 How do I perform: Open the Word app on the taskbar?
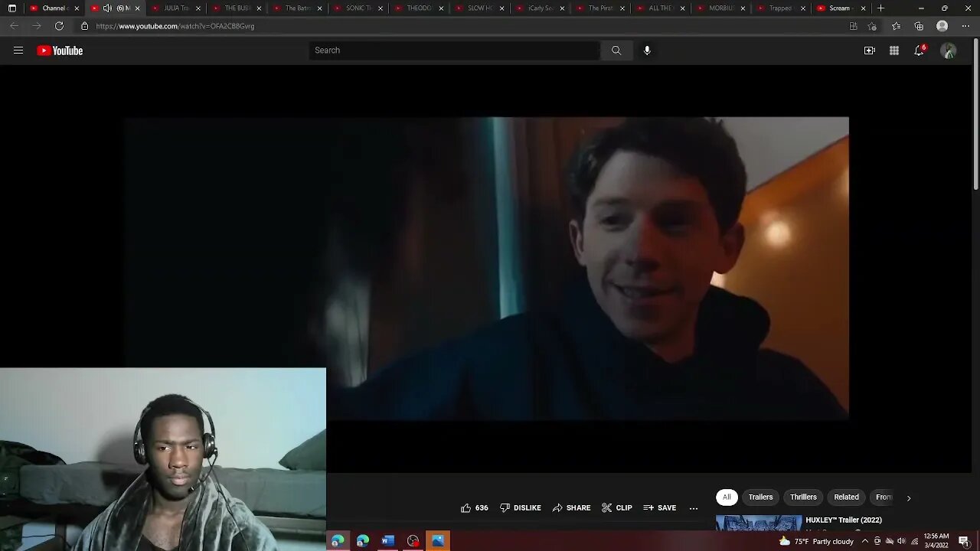[388, 541]
